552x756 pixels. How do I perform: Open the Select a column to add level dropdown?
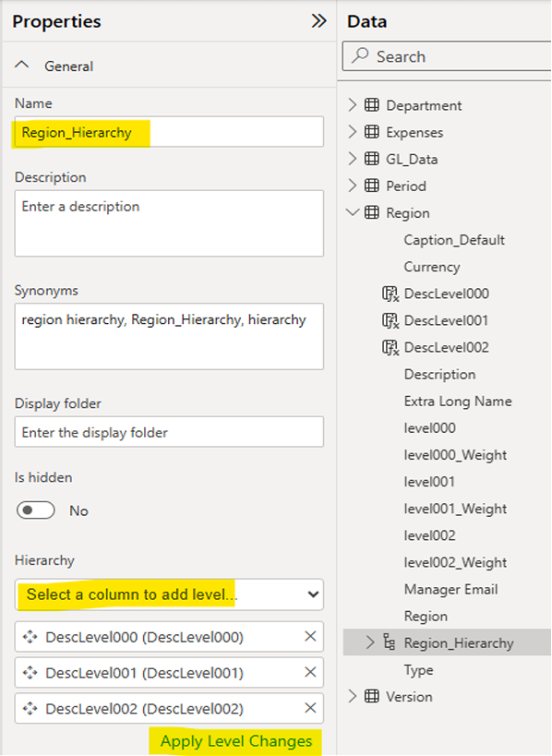(169, 594)
